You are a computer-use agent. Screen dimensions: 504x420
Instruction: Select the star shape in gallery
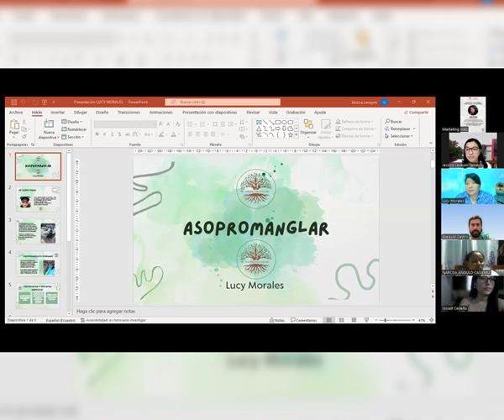click(291, 135)
